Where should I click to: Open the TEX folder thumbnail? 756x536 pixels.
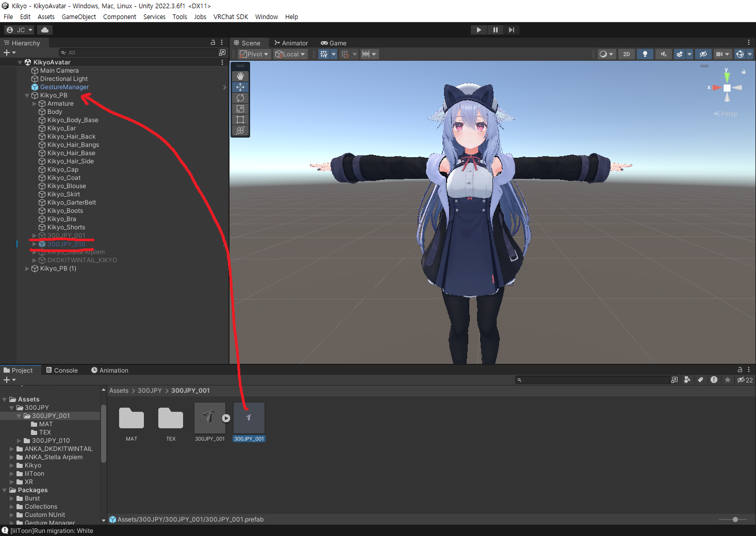pos(171,418)
